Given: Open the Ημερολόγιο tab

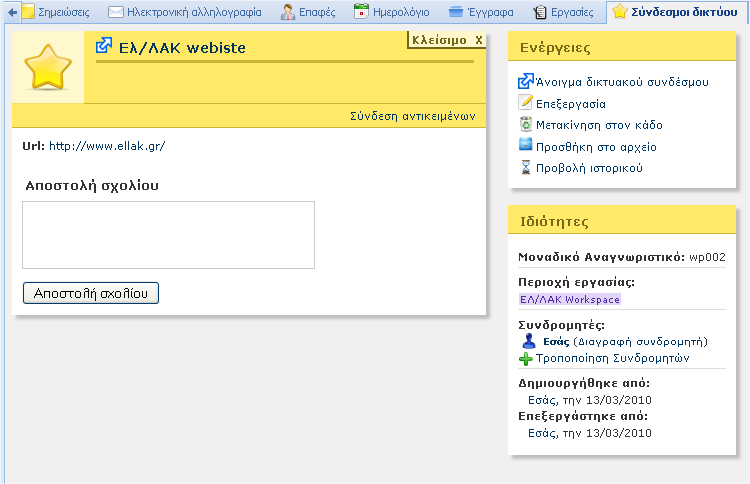Looking at the screenshot, I should point(393,13).
